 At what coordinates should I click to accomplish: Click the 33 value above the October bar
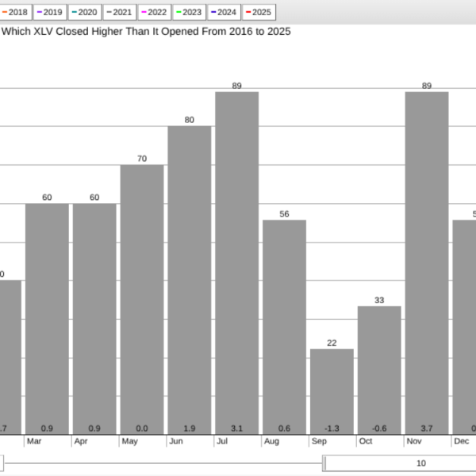379,300
